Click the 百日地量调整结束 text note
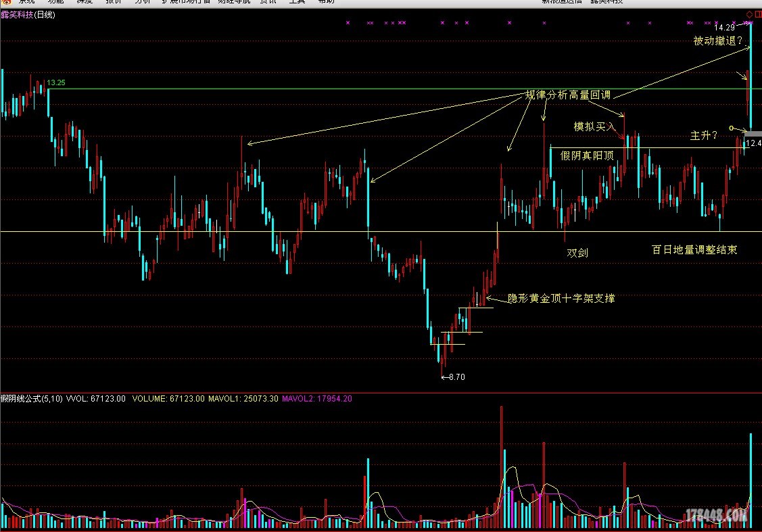Image resolution: width=762 pixels, height=532 pixels. [x=694, y=249]
